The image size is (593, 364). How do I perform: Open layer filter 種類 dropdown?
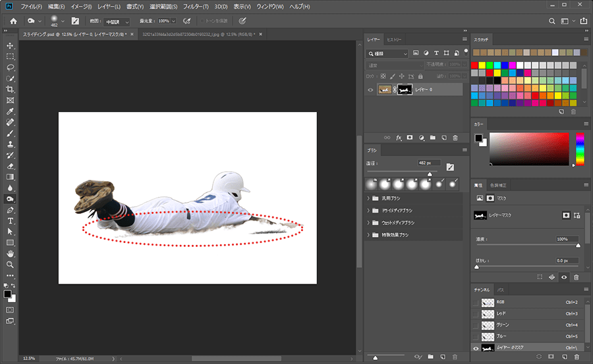pos(387,54)
